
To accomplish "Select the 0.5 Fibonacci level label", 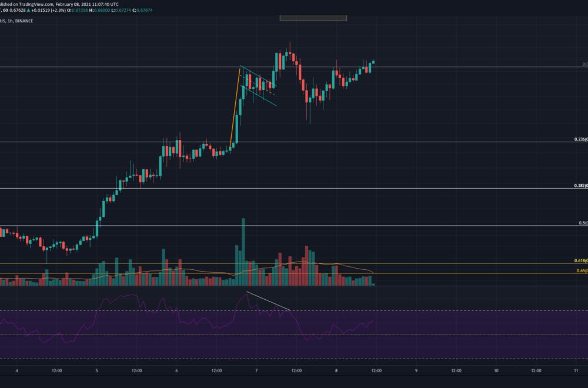I will coord(583,223).
